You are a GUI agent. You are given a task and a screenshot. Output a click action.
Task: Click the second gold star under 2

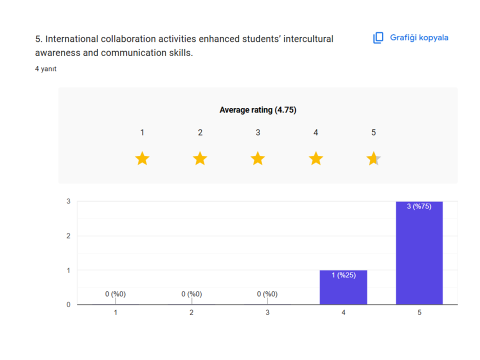200,158
